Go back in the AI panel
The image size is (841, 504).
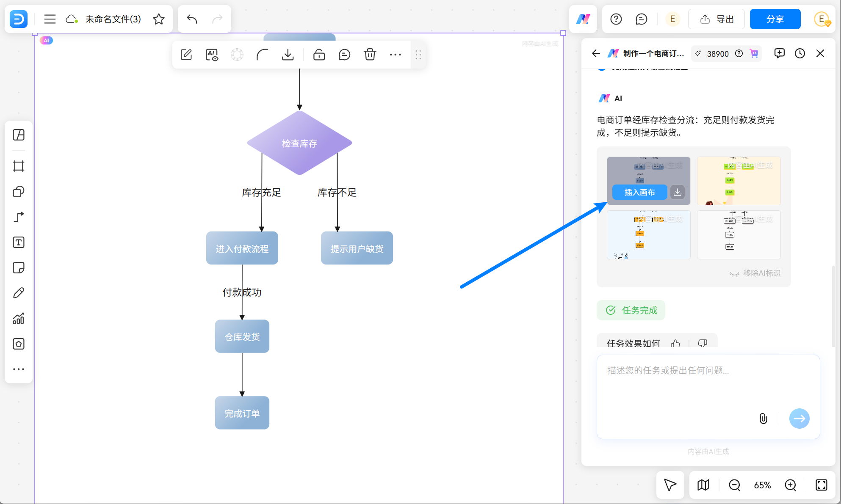[596, 53]
